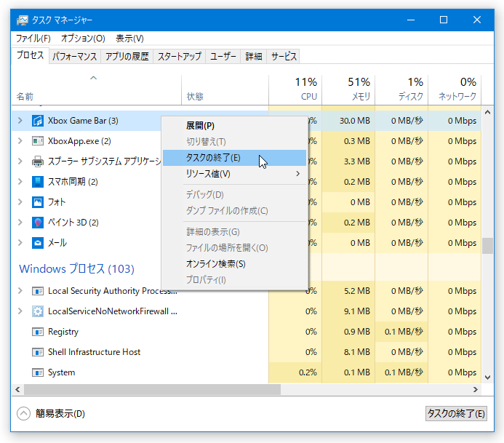Expand the スプーラー サブシステム row
Viewport: 504px width, 443px height.
[x=20, y=161]
